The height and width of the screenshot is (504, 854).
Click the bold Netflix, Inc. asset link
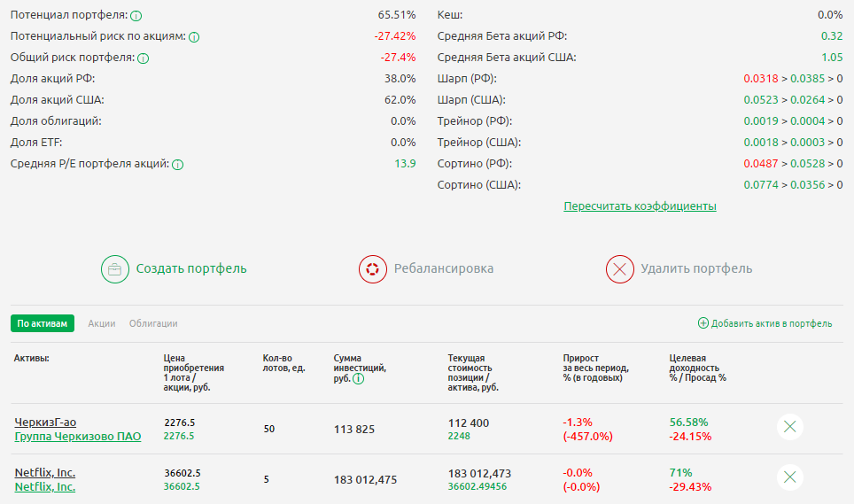click(45, 473)
